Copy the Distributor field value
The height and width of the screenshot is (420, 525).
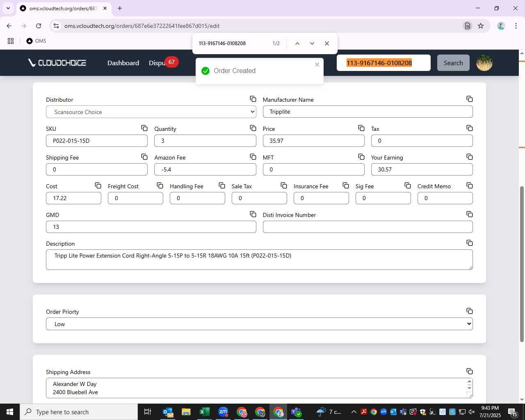coord(253,99)
